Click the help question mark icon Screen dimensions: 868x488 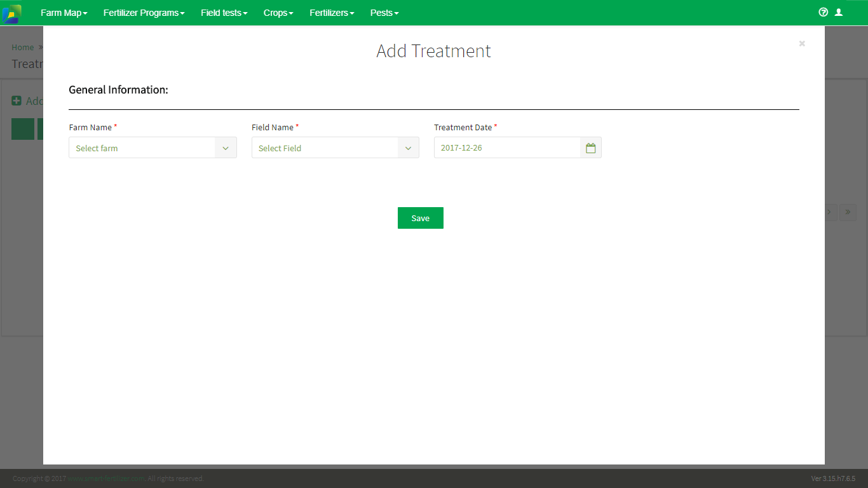click(824, 12)
